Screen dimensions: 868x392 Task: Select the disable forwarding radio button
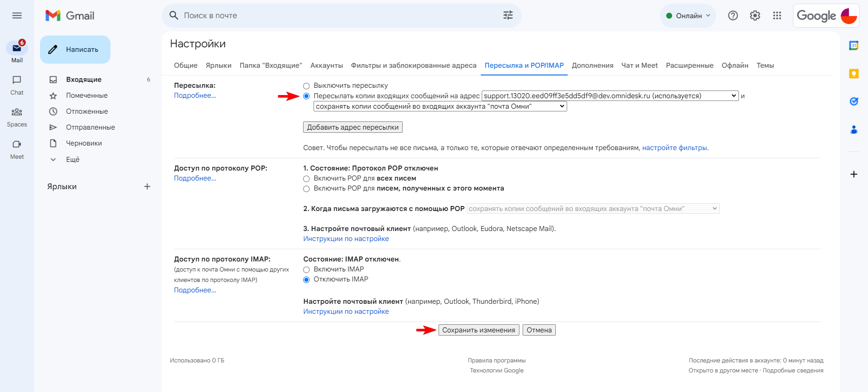click(306, 86)
